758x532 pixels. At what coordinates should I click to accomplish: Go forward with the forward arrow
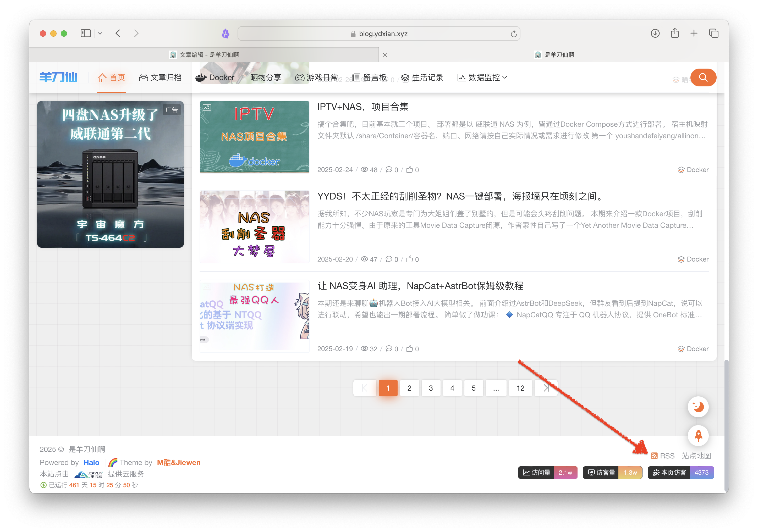click(x=136, y=33)
